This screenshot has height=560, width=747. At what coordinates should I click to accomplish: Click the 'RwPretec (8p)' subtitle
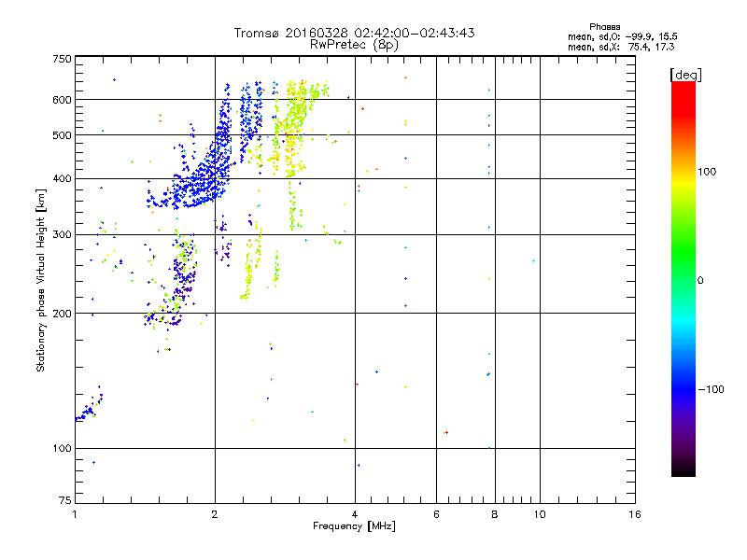[x=354, y=45]
